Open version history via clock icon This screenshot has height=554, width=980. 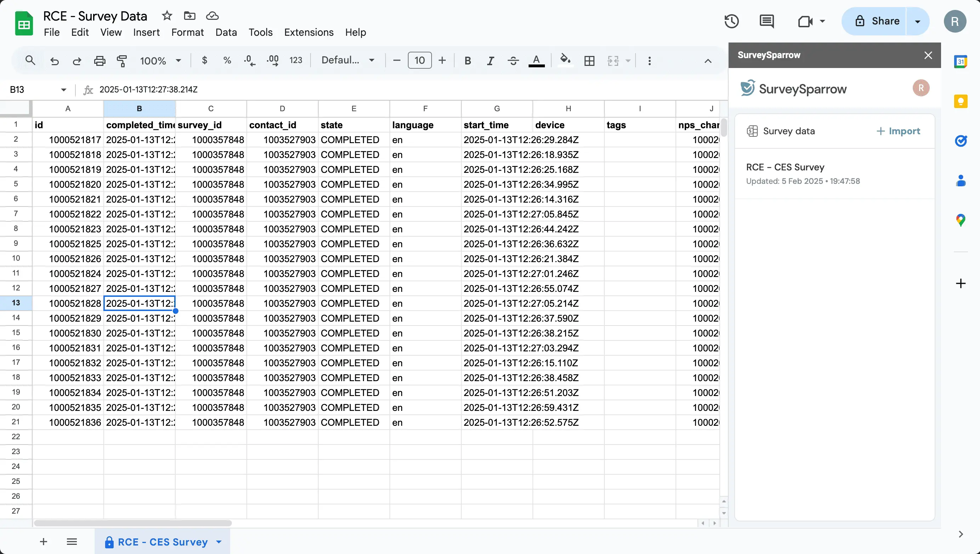pyautogui.click(x=731, y=21)
